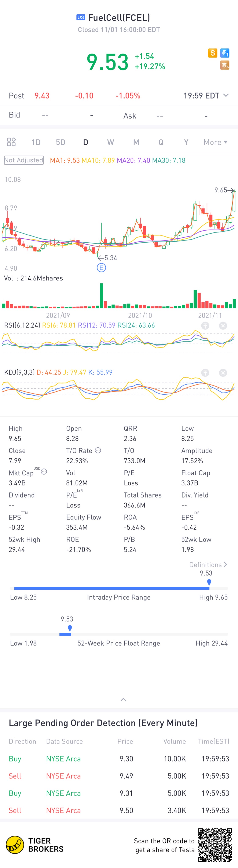Tap the earnings 'E' marker on chart
This screenshot has height=868, width=238.
click(x=101, y=268)
